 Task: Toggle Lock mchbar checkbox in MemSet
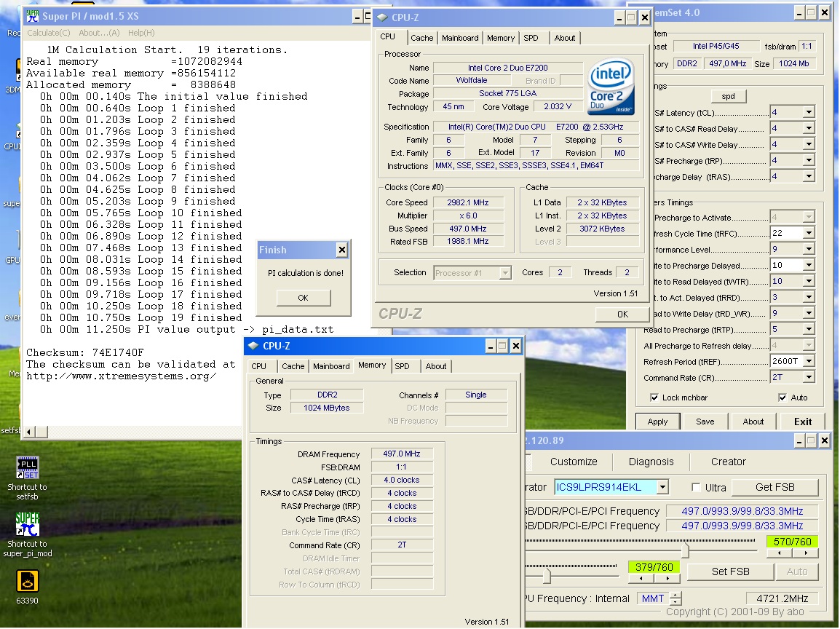654,397
